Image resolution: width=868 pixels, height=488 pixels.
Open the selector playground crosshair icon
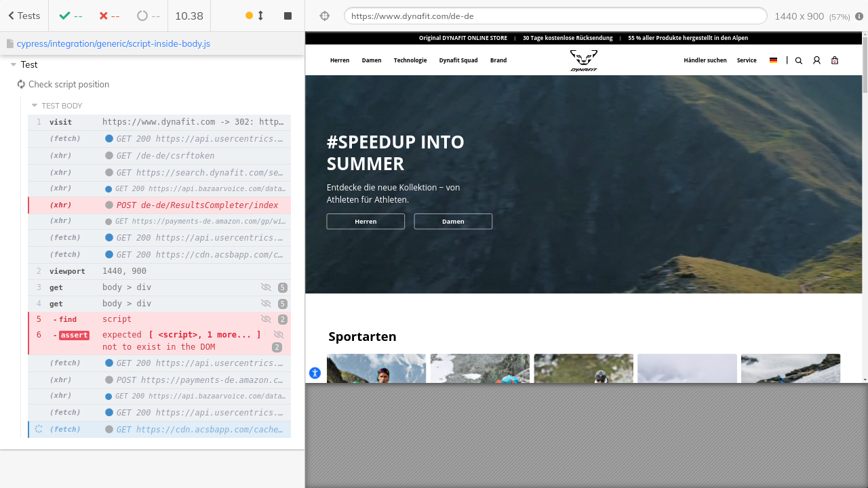pos(324,16)
